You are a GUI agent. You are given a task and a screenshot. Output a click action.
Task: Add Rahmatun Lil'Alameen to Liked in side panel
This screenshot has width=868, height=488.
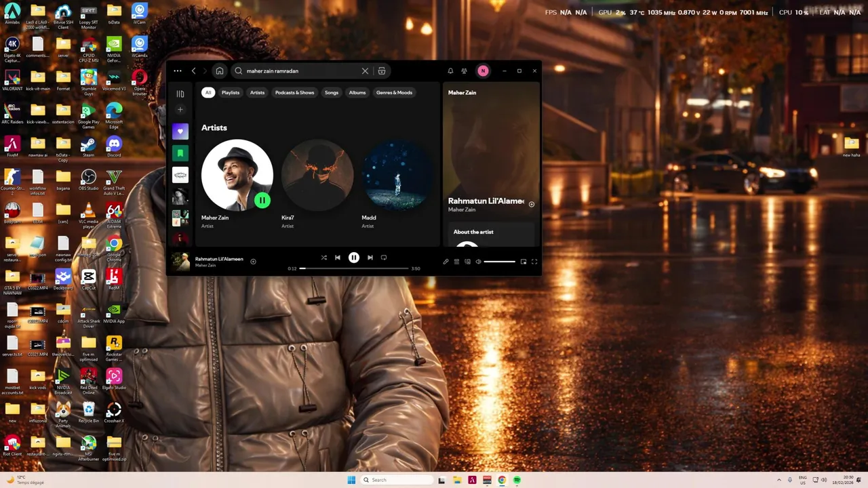[532, 204]
